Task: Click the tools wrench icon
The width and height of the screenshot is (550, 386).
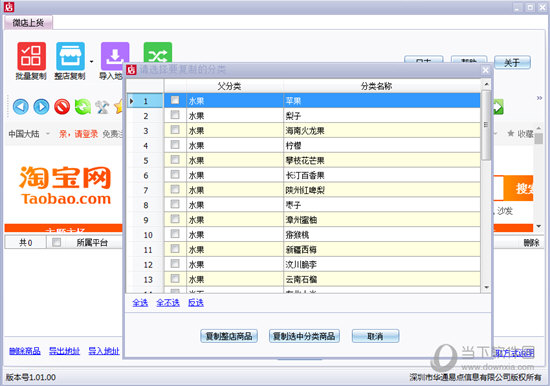Action: pos(102,107)
